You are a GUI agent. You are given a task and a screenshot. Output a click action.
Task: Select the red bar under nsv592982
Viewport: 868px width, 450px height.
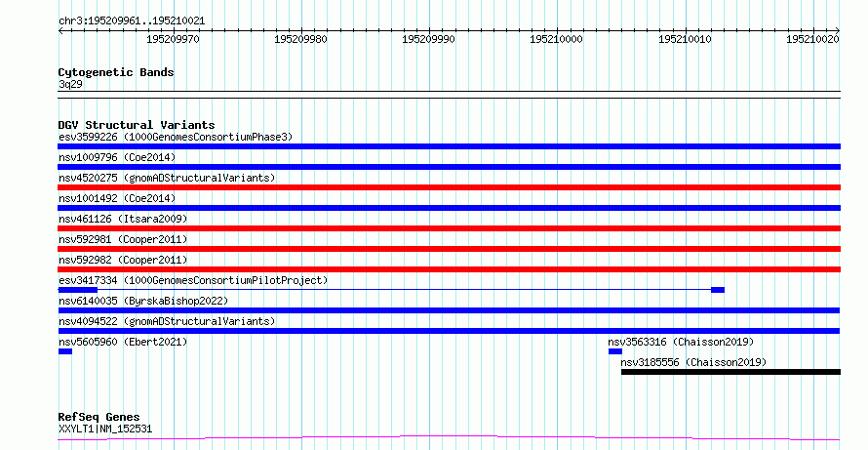point(449,269)
